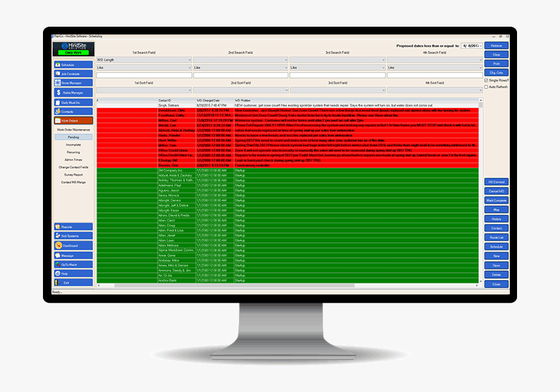Click the Exit button with door icon
This screenshot has width=560, height=392.
(x=73, y=283)
